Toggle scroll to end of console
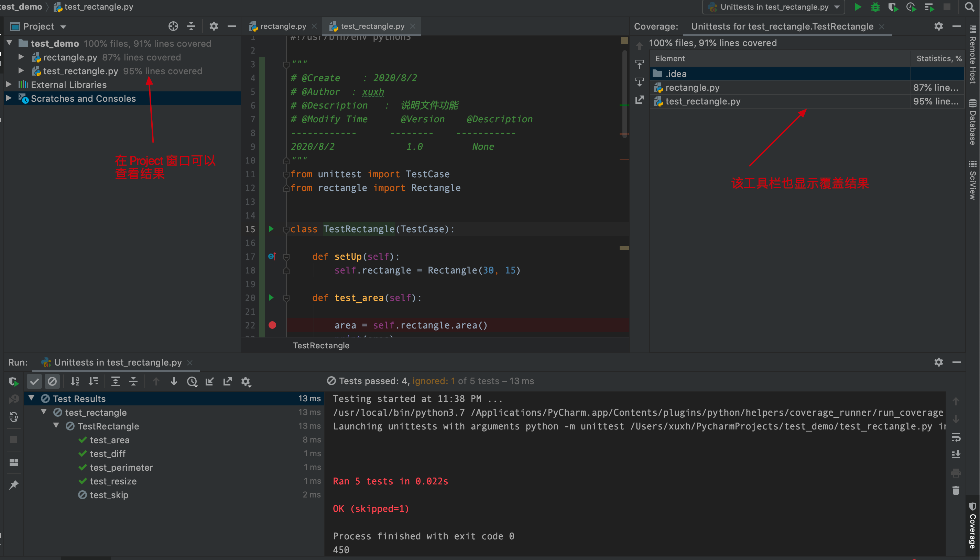980x560 pixels. point(956,455)
